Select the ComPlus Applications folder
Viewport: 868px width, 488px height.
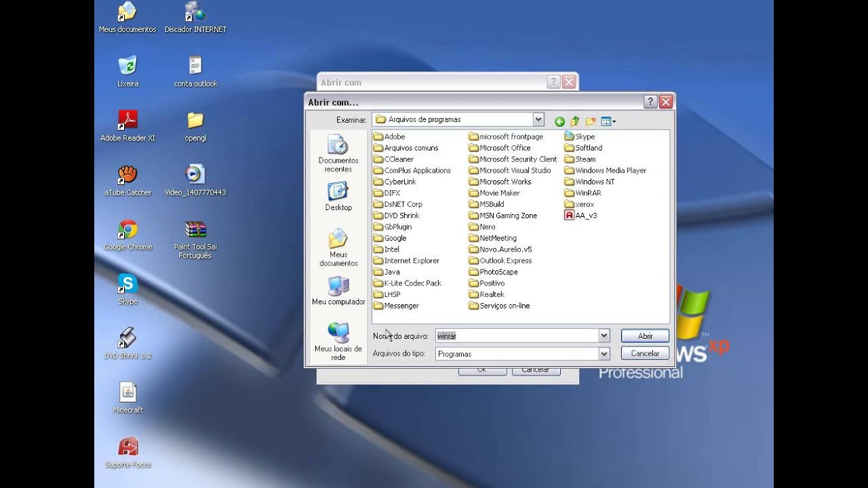(x=412, y=170)
